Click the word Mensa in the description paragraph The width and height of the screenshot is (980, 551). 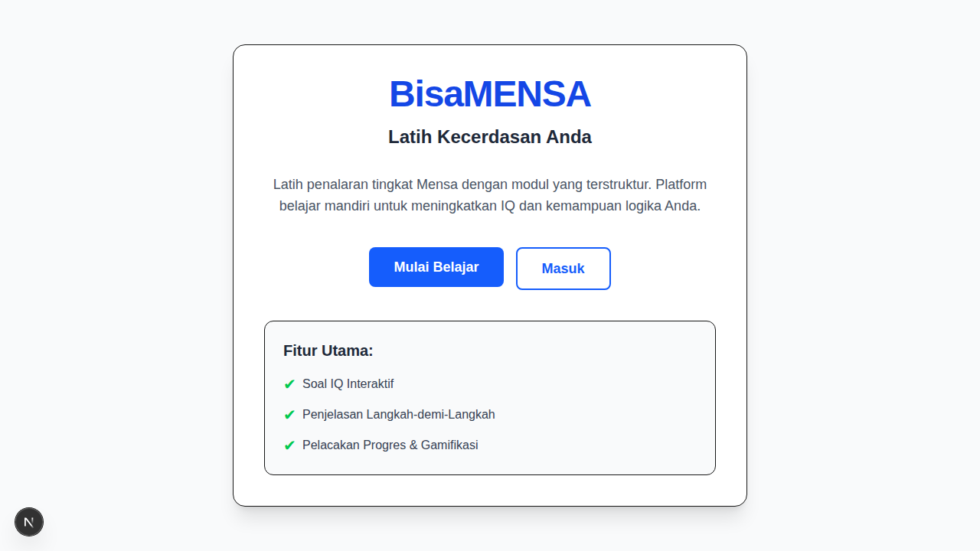pyautogui.click(x=437, y=184)
